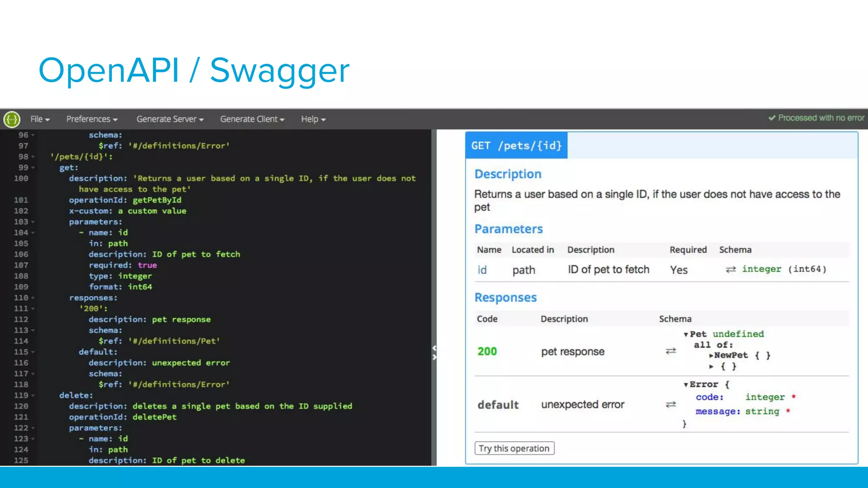
Task: Click the x-custom: a custom value line
Action: click(128, 211)
